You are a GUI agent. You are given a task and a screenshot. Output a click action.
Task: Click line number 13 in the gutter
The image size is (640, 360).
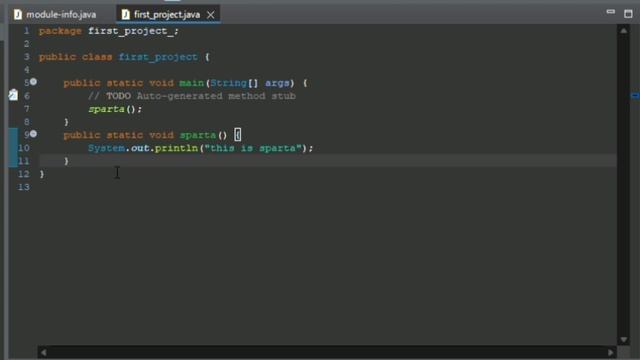(x=24, y=187)
